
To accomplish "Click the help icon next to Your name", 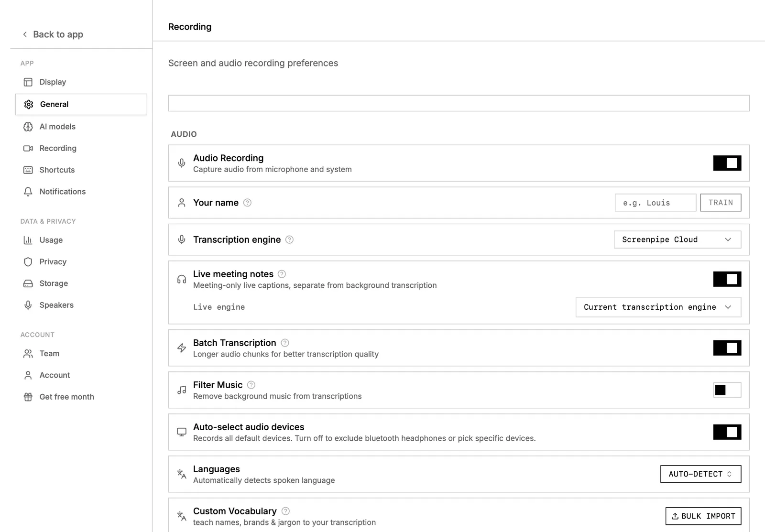I will coord(247,203).
